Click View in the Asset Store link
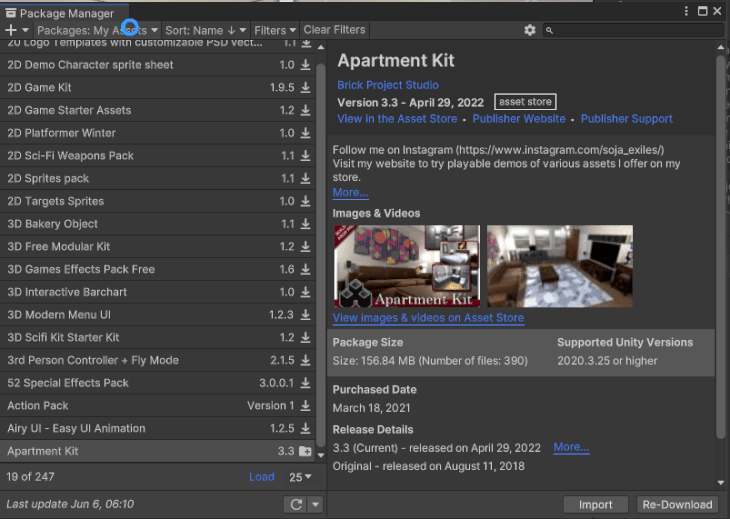Image resolution: width=730 pixels, height=519 pixels. (x=397, y=119)
